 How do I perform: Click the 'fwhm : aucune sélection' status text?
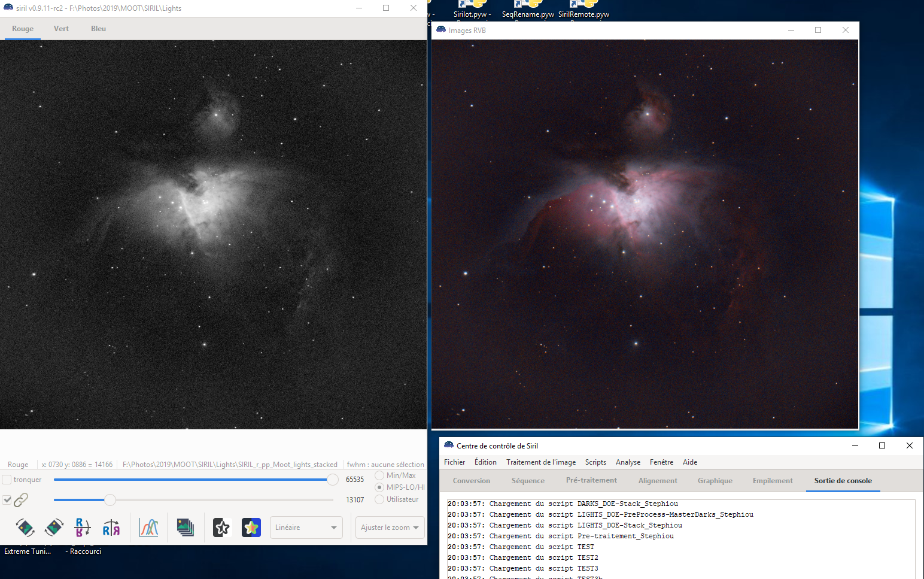click(385, 465)
